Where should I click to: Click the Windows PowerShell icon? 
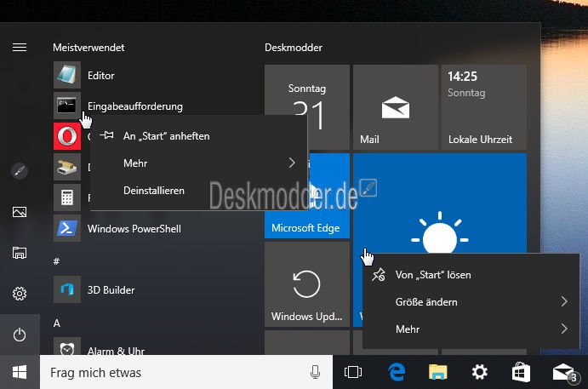click(67, 228)
